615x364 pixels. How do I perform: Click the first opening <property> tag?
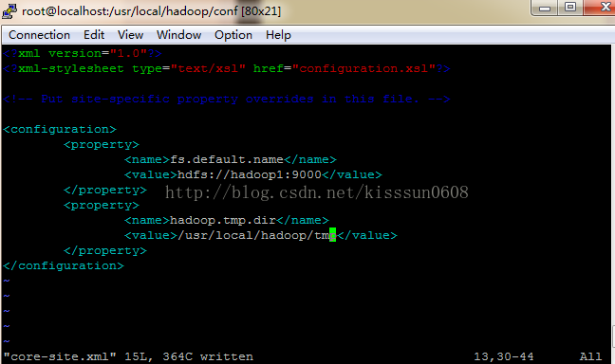coord(102,145)
